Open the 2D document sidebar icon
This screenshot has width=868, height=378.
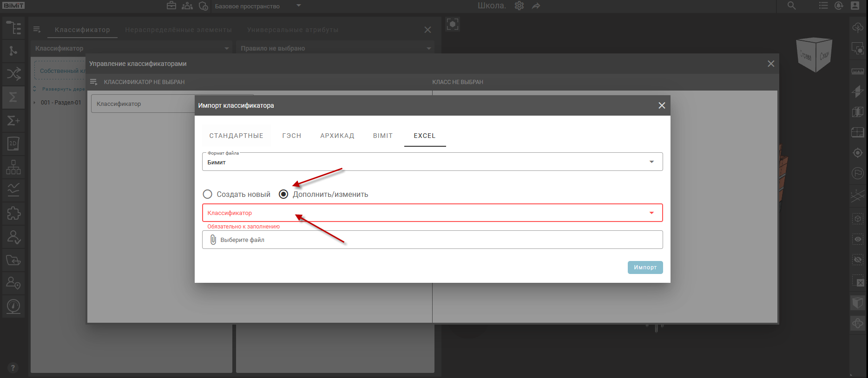[x=13, y=143]
